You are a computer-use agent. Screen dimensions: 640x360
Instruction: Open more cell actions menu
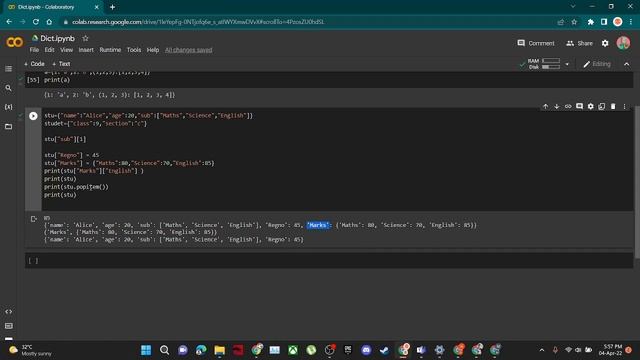tap(624, 106)
